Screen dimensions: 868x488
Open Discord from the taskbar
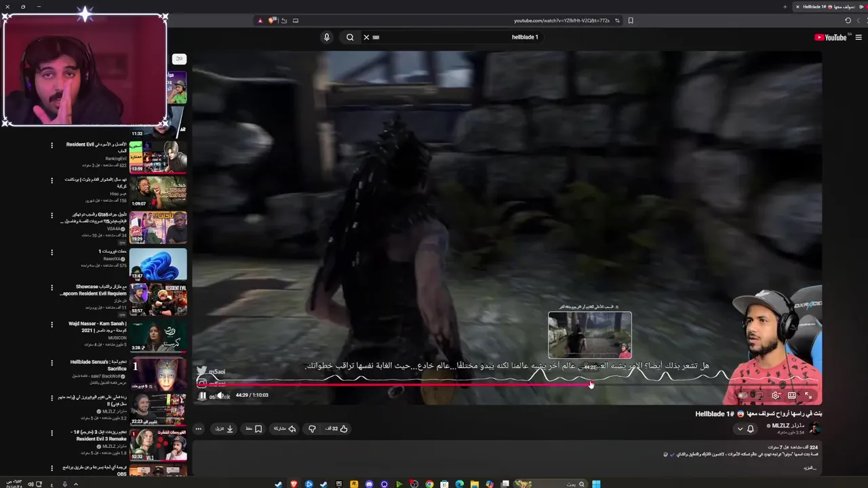tap(369, 484)
